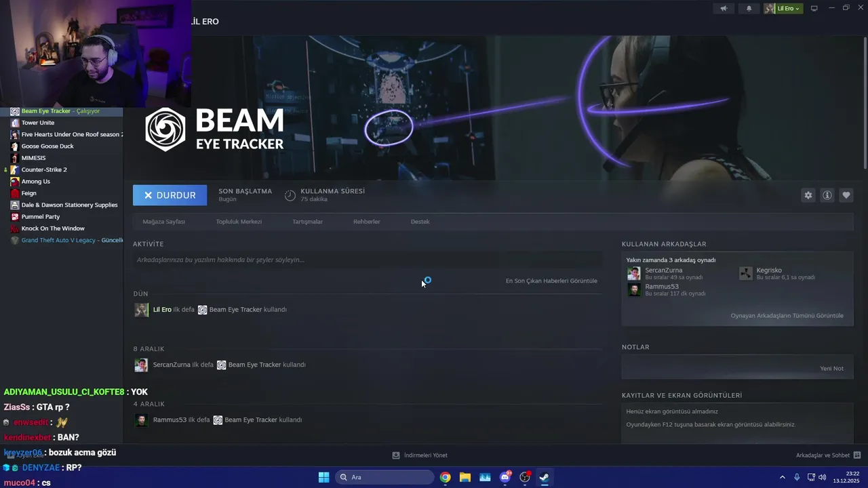Screen dimensions: 868x488
Task: Click the Beam Eye Tracker icon in Dün activity
Action: pyautogui.click(x=202, y=310)
